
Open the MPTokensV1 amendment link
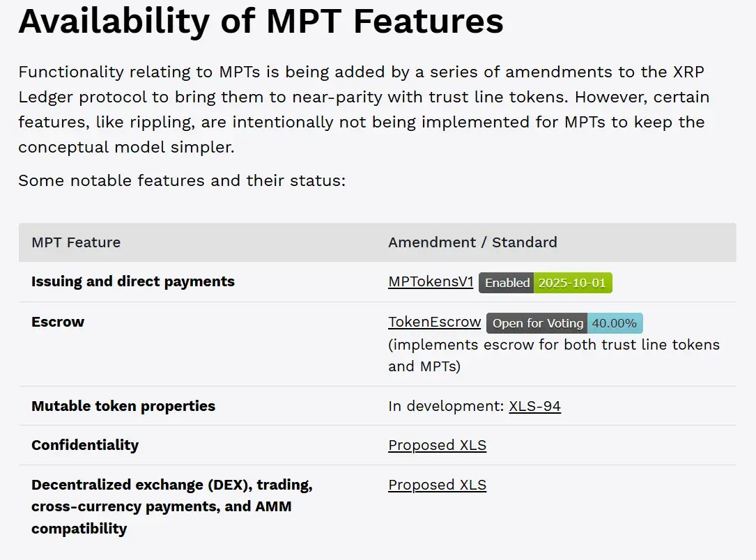coord(431,282)
